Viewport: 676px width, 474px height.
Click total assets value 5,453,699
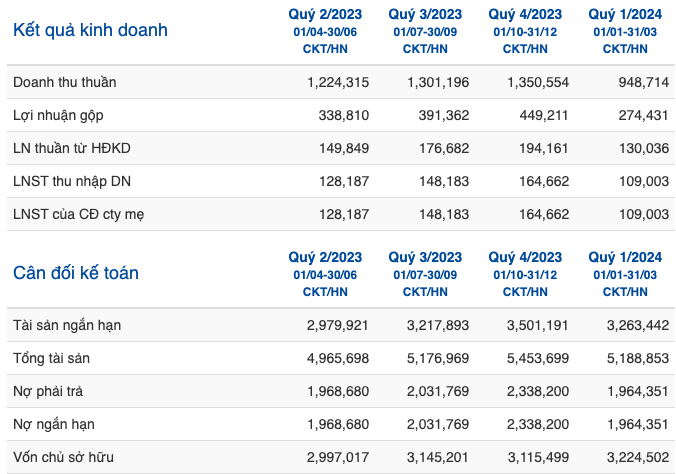(x=538, y=358)
